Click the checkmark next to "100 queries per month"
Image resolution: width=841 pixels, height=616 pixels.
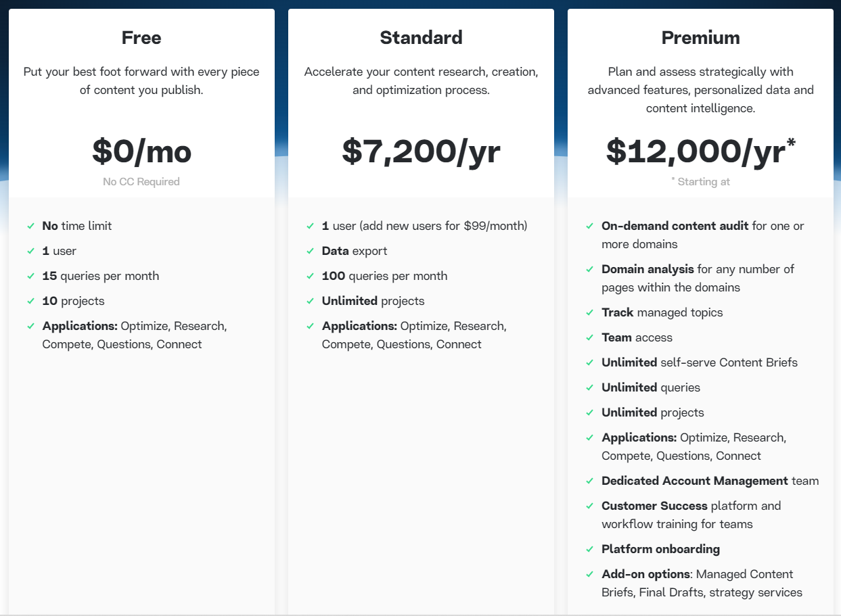pyautogui.click(x=311, y=276)
